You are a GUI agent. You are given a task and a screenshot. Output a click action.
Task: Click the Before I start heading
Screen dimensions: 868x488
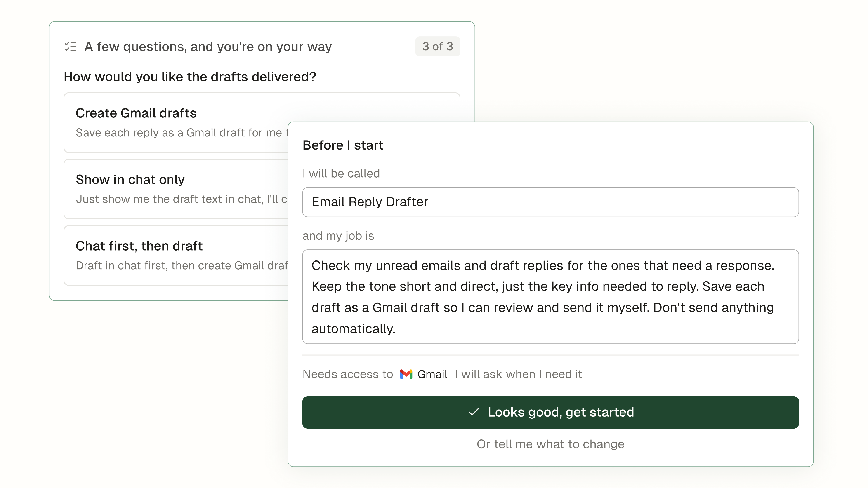pyautogui.click(x=343, y=145)
